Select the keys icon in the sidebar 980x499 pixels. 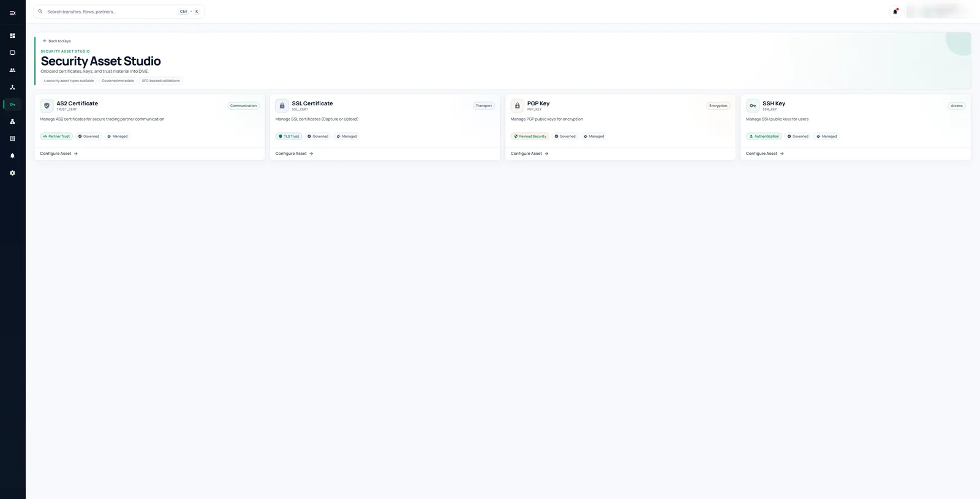[x=12, y=104]
